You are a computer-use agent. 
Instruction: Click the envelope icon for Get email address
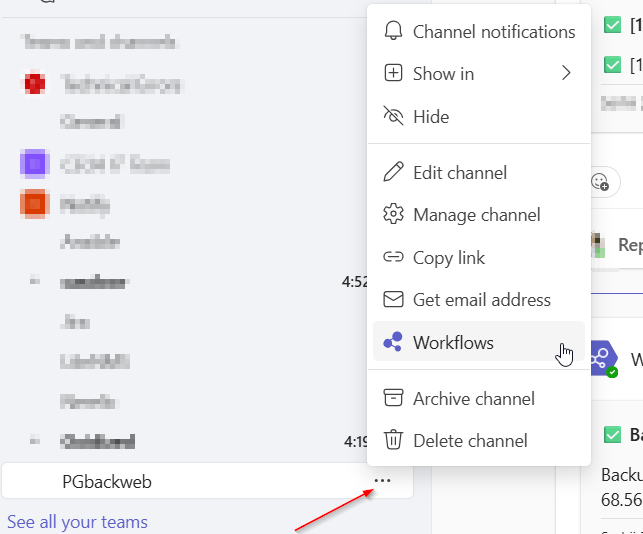pyautogui.click(x=394, y=299)
